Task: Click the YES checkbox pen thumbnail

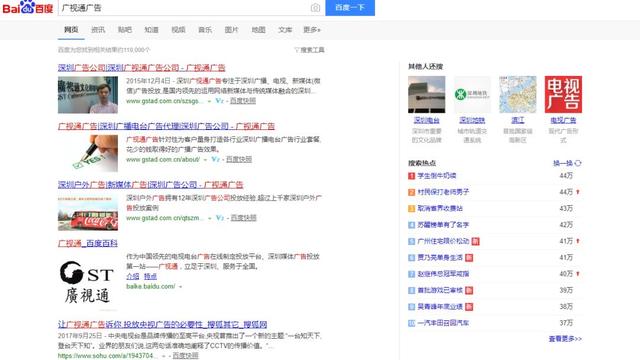Action: point(88,153)
